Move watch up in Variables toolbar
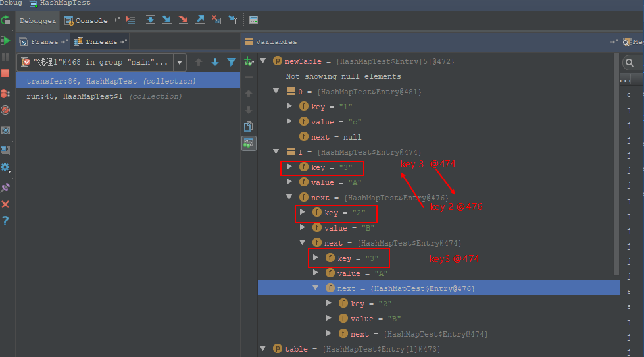The width and height of the screenshot is (644, 357). [249, 94]
